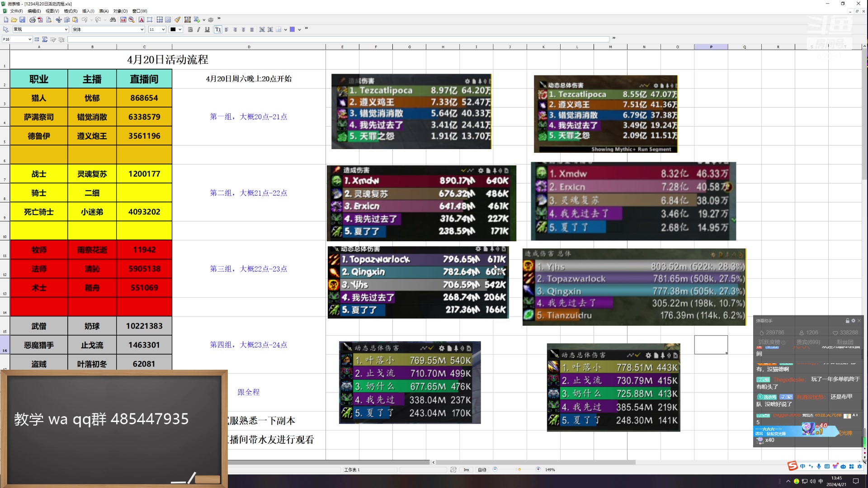868x488 pixels.
Task: Toggle italic formatting
Action: (x=198, y=29)
